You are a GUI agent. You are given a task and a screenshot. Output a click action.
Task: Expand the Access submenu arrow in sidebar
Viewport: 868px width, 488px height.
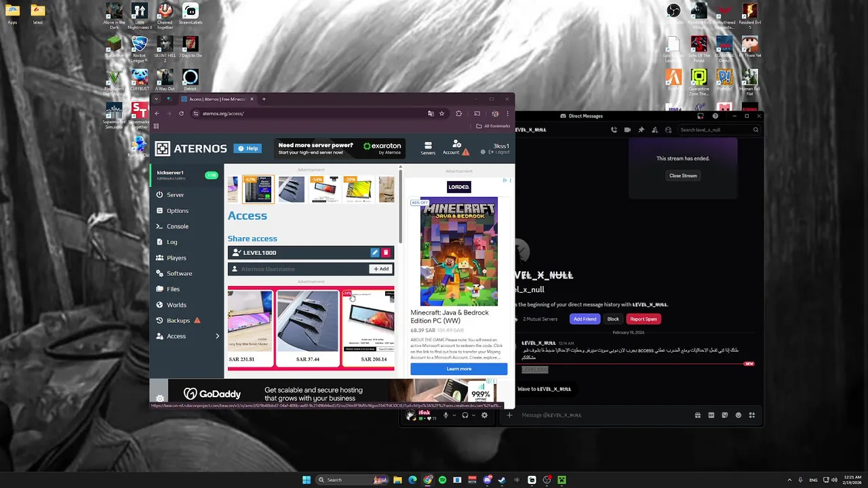tap(217, 336)
